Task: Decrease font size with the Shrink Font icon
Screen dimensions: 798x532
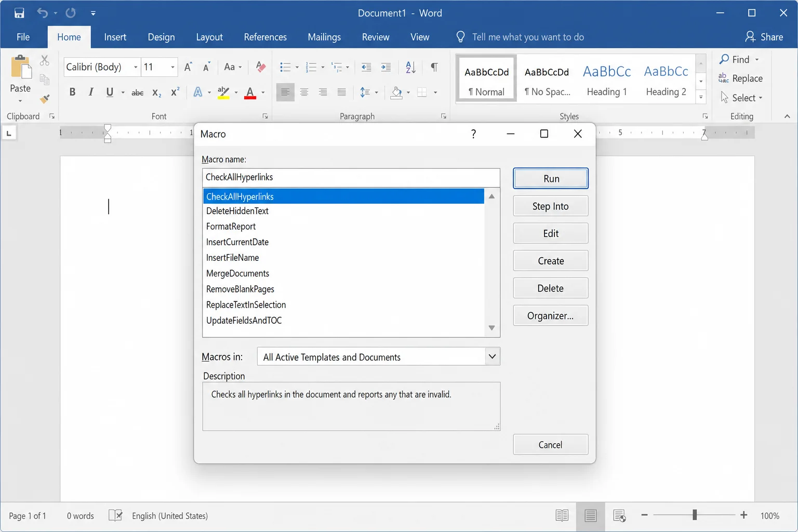Action: point(206,67)
